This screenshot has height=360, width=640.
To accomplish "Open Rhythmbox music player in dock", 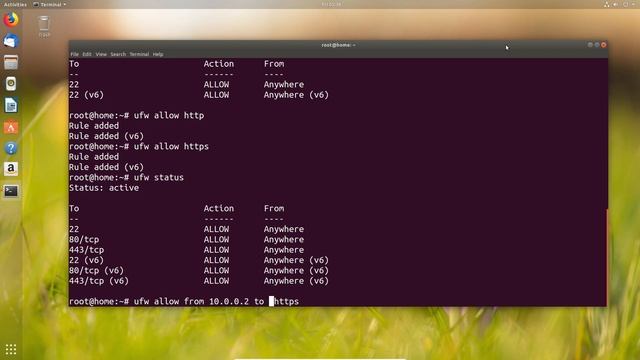I will [11, 84].
